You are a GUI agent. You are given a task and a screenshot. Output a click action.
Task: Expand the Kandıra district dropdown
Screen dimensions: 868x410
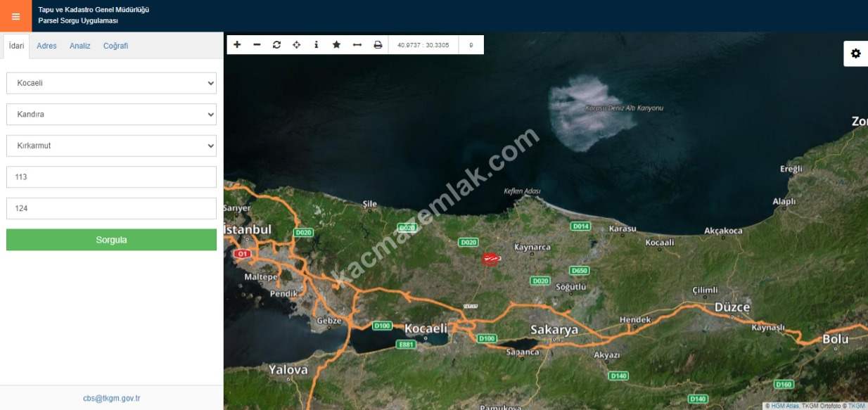(x=111, y=114)
